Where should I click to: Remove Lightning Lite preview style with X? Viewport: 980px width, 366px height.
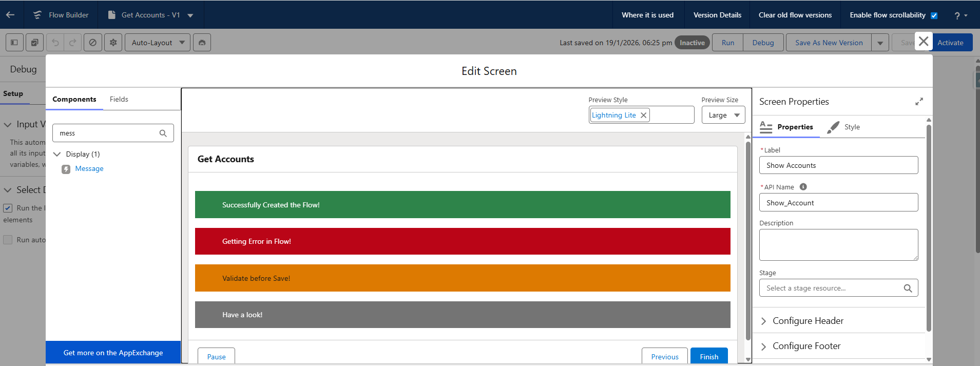tap(643, 115)
